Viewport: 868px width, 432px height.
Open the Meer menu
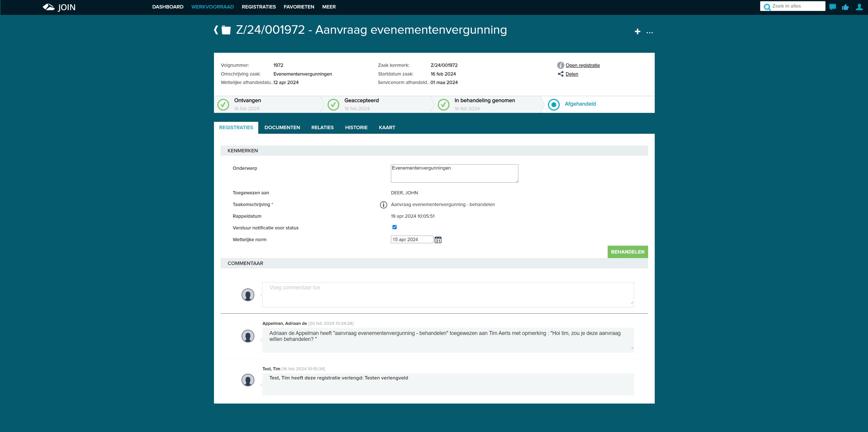pyautogui.click(x=329, y=7)
